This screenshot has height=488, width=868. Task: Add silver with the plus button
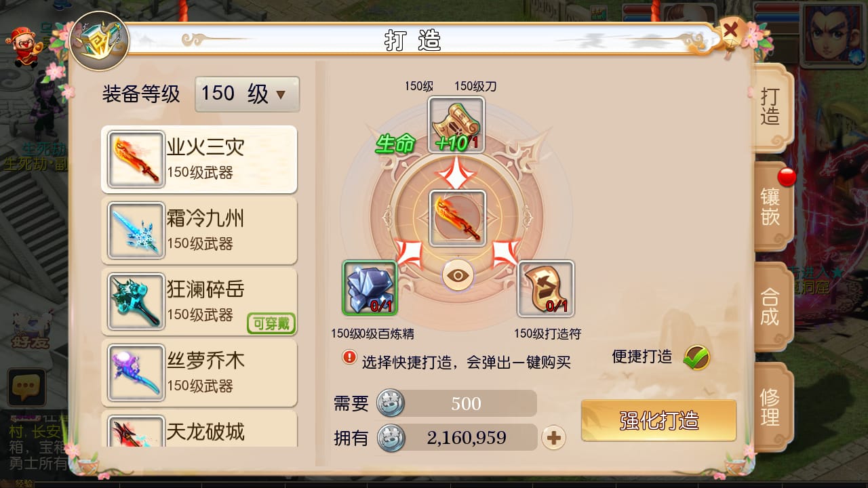coord(553,438)
